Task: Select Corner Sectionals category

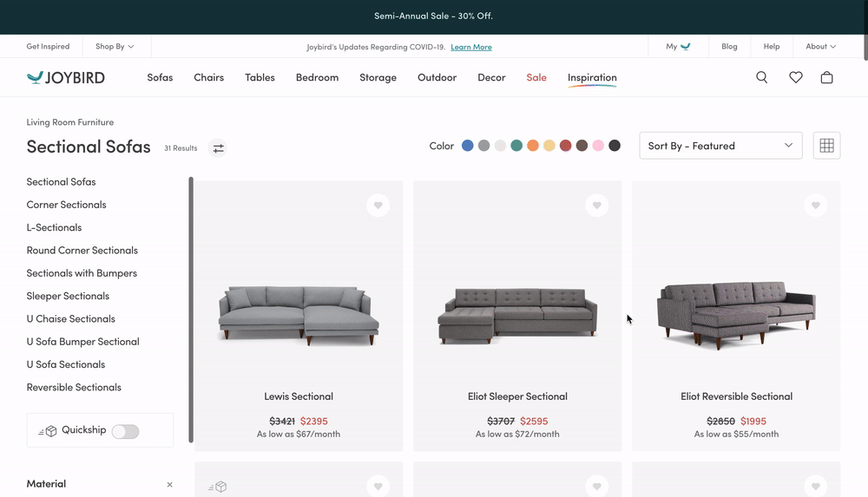Action: coord(67,204)
